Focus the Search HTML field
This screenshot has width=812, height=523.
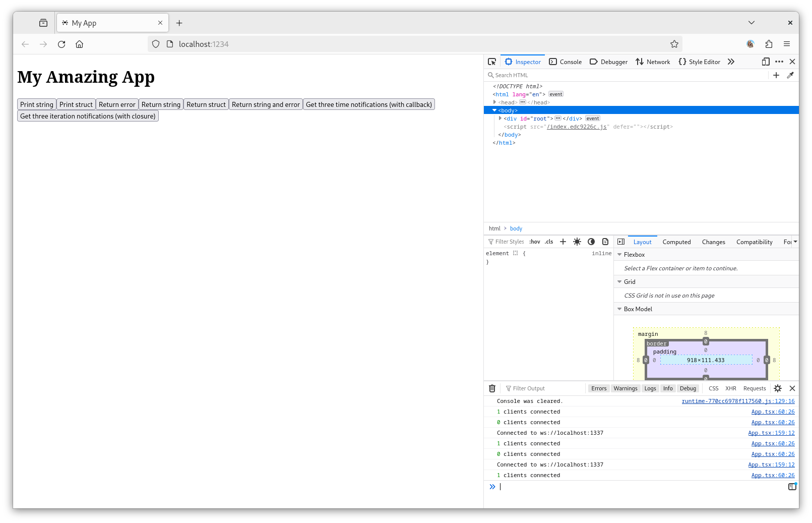point(628,75)
